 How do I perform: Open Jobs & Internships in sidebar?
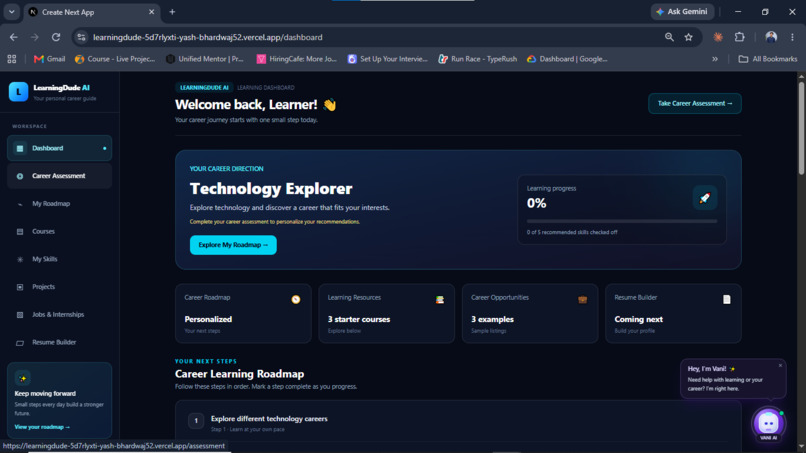[59, 315]
